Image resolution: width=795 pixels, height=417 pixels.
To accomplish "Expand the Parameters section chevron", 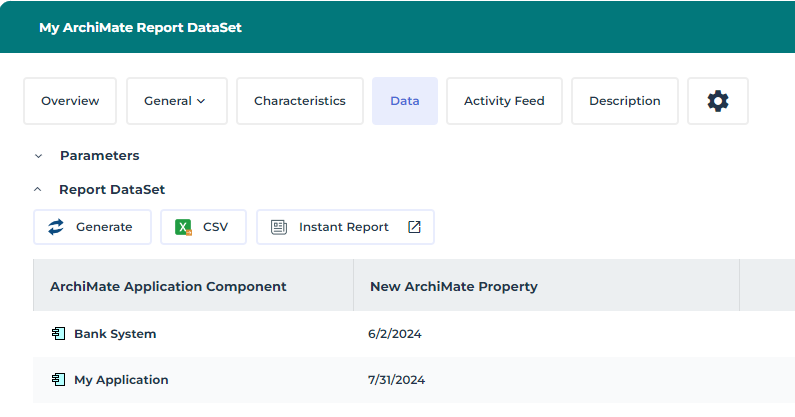I will (x=38, y=156).
